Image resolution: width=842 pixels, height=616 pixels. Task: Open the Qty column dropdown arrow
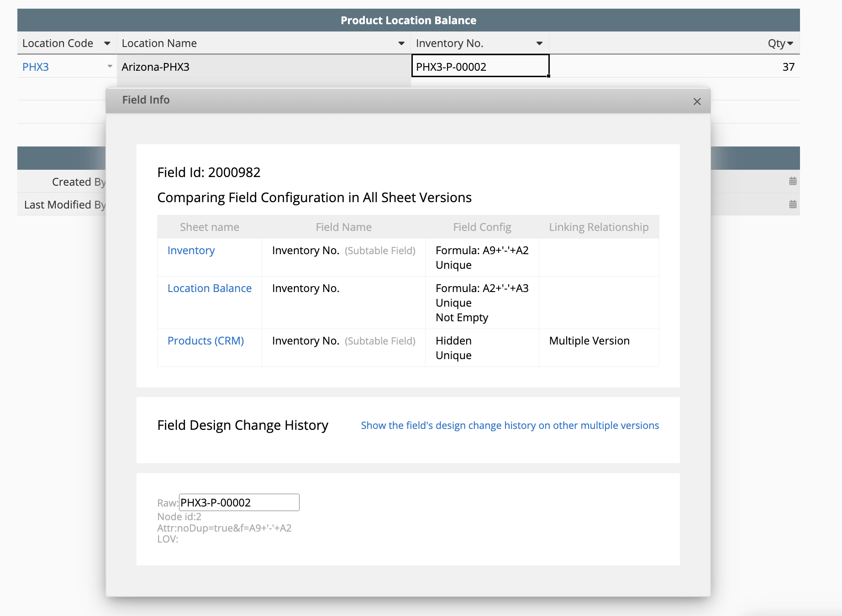click(790, 43)
